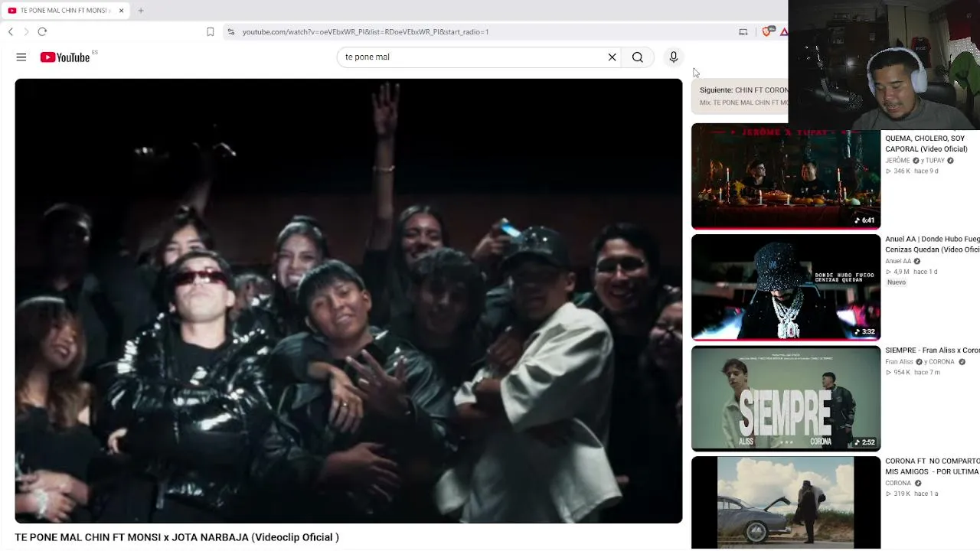Visit the Fran Aliss channel link
This screenshot has height=551, width=980.
click(x=899, y=362)
